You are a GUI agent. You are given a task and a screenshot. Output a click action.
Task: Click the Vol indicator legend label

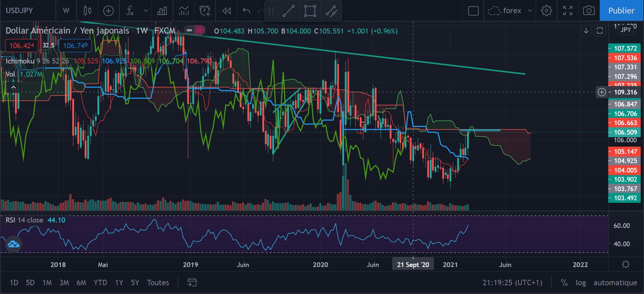tap(11, 74)
